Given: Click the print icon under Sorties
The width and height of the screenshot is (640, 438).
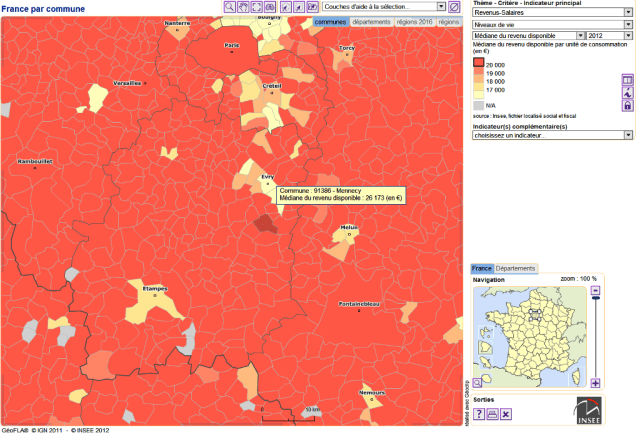Looking at the screenshot, I should click(492, 414).
